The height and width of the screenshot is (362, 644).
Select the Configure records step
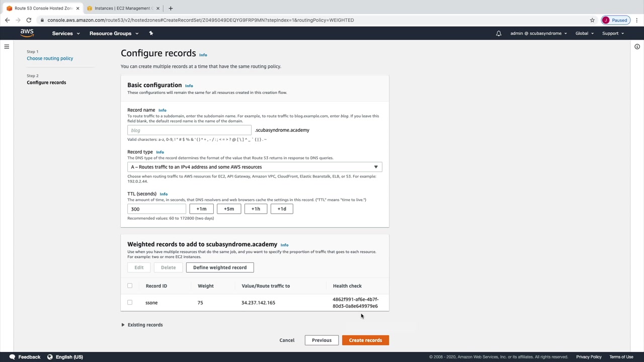pyautogui.click(x=46, y=82)
